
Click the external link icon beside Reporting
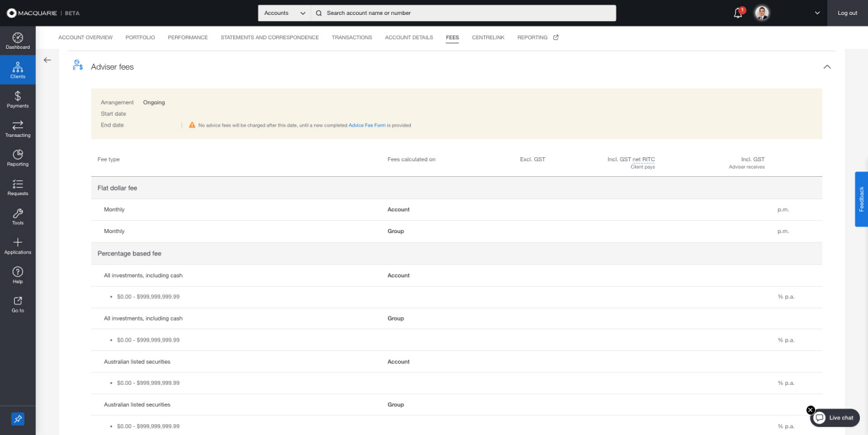556,37
